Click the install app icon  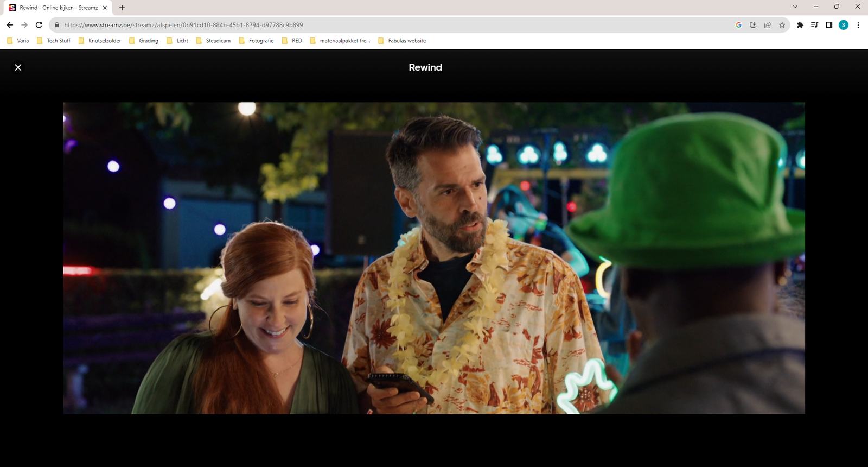pyautogui.click(x=753, y=25)
